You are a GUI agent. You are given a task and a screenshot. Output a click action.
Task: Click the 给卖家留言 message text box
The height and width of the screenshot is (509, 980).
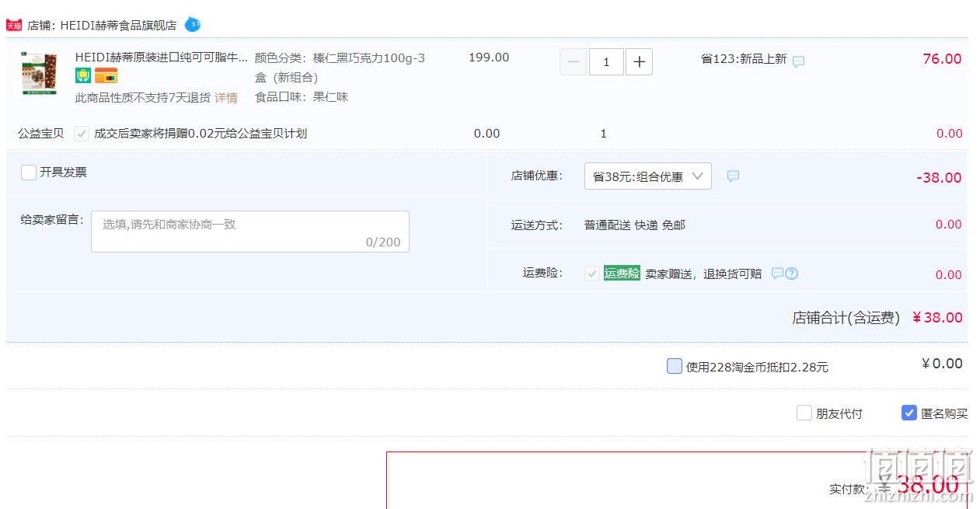tap(250, 232)
